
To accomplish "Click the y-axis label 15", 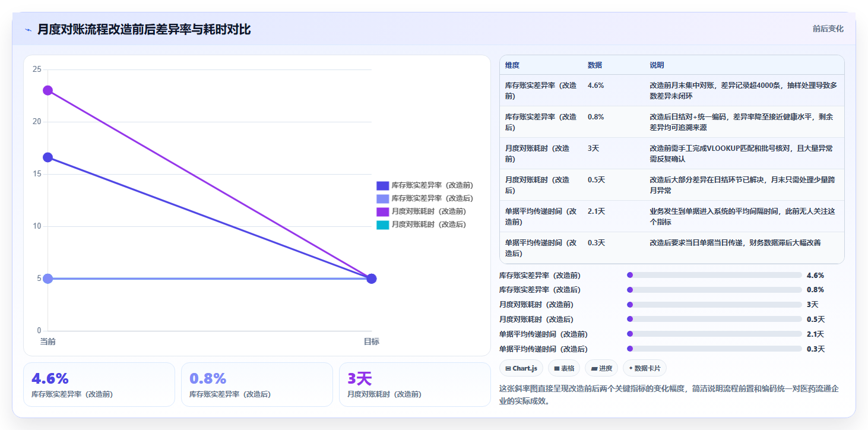I will (x=37, y=174).
